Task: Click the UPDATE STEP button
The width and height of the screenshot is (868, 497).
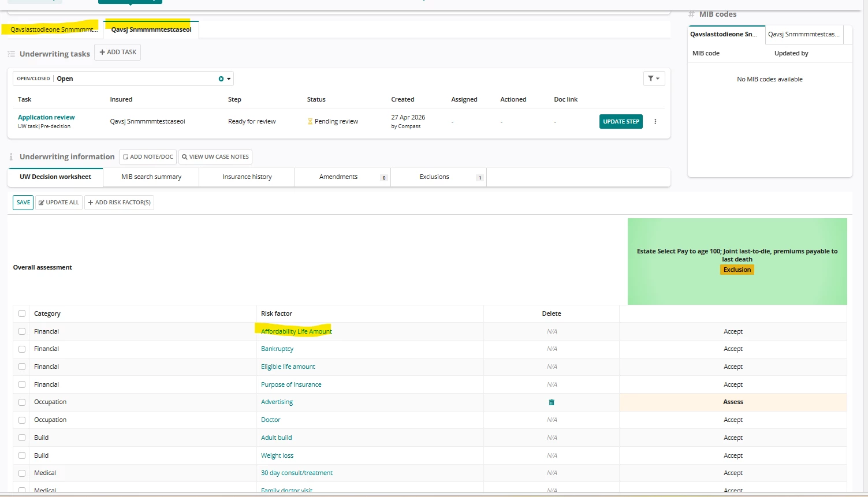Action: (621, 122)
